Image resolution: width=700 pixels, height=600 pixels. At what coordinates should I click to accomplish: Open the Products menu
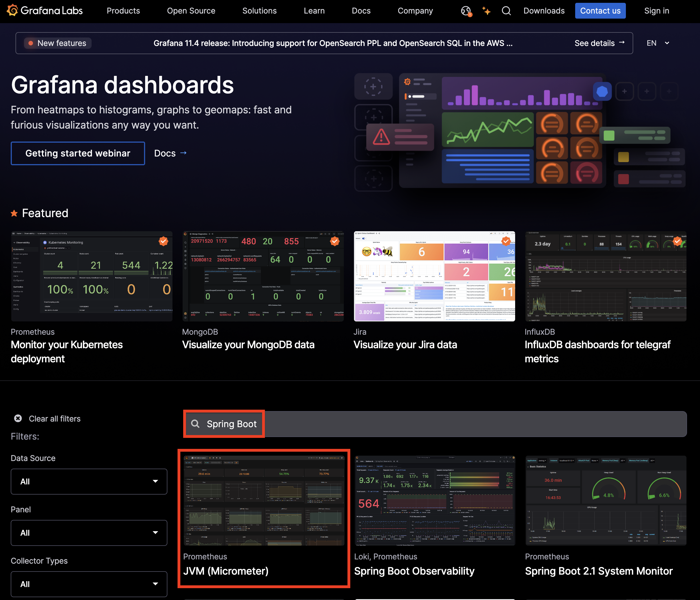pyautogui.click(x=123, y=11)
